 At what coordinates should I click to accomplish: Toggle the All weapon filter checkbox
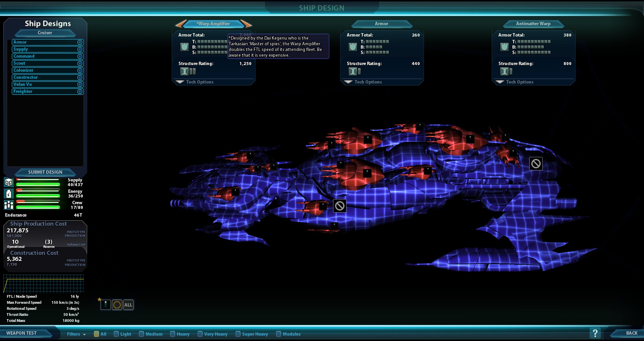96,334
